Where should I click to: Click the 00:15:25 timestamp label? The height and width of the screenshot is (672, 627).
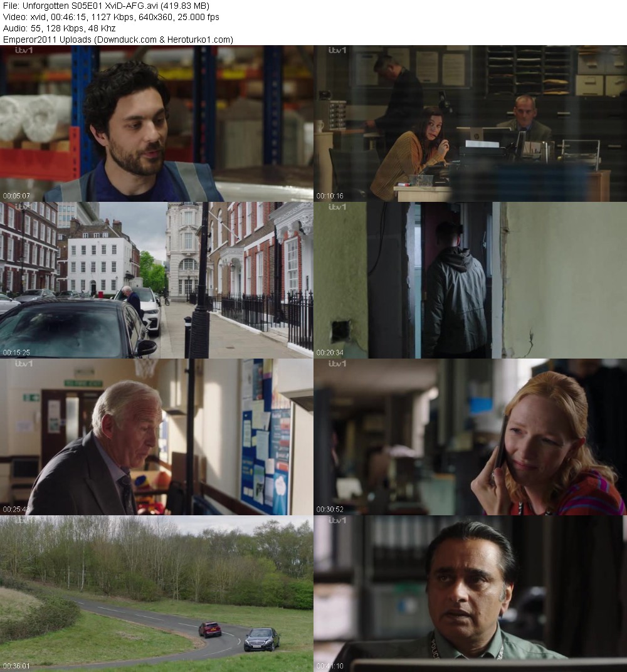[16, 353]
